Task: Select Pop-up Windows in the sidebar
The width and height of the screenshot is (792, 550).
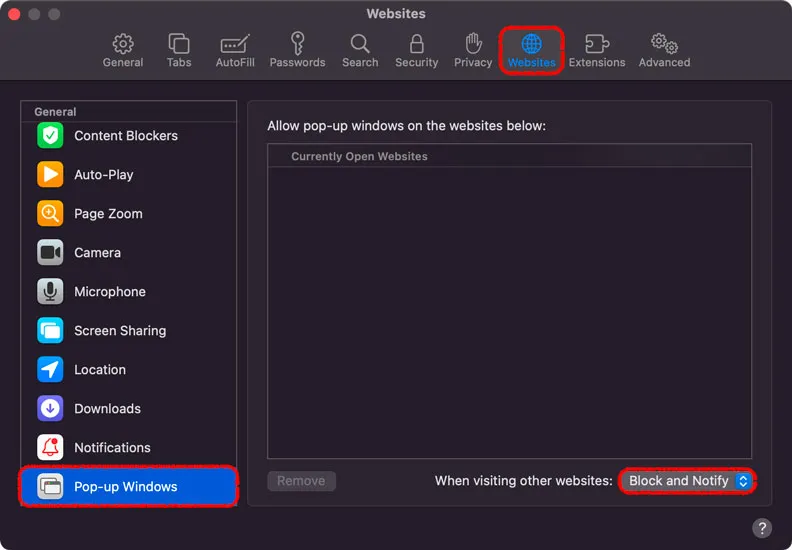Action: pos(129,486)
